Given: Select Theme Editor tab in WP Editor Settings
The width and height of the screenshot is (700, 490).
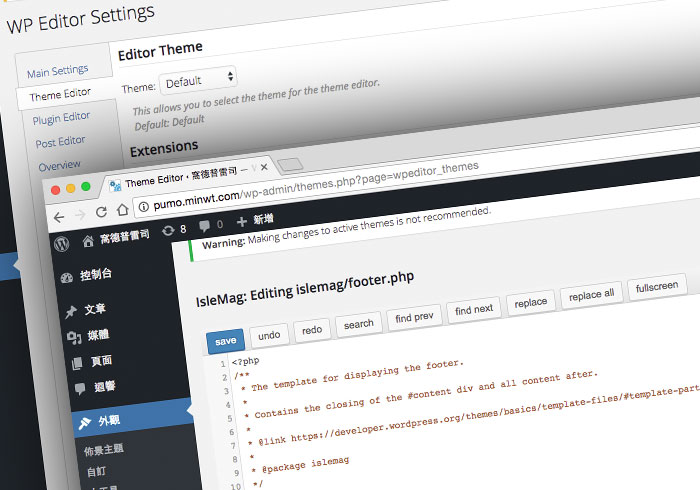Looking at the screenshot, I should point(60,94).
